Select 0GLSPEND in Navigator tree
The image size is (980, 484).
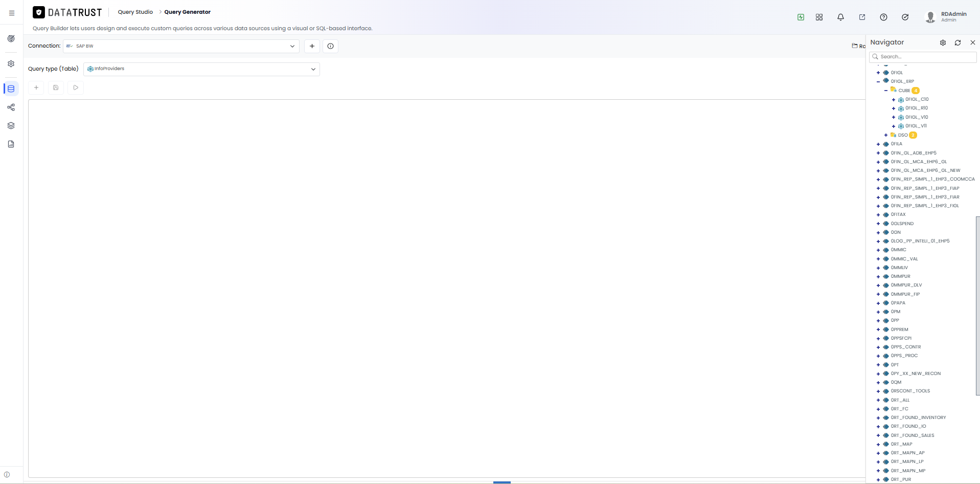(902, 224)
